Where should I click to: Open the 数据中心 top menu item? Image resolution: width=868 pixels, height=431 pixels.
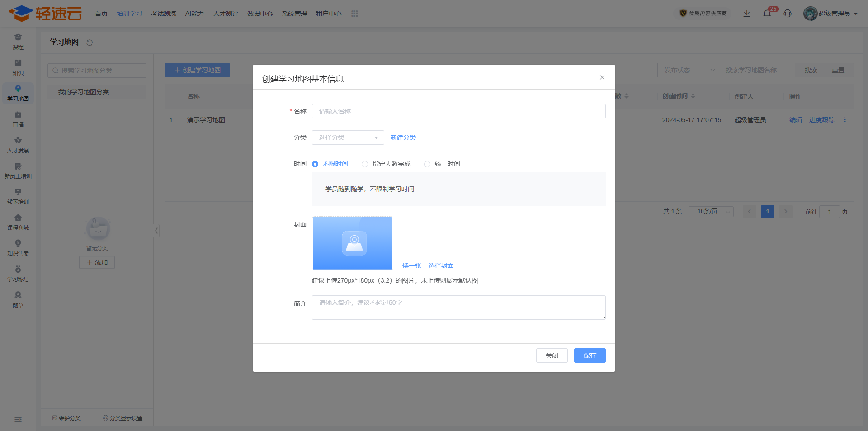point(260,14)
